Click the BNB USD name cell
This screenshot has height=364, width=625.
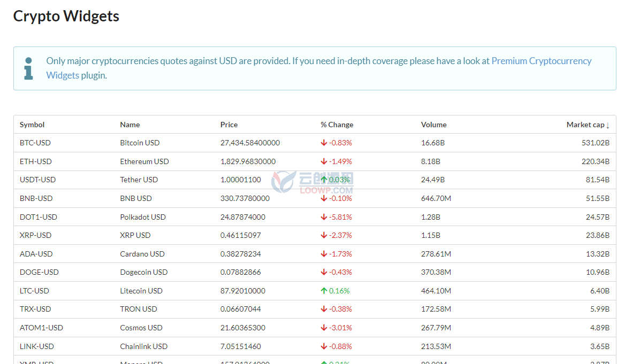pyautogui.click(x=136, y=198)
